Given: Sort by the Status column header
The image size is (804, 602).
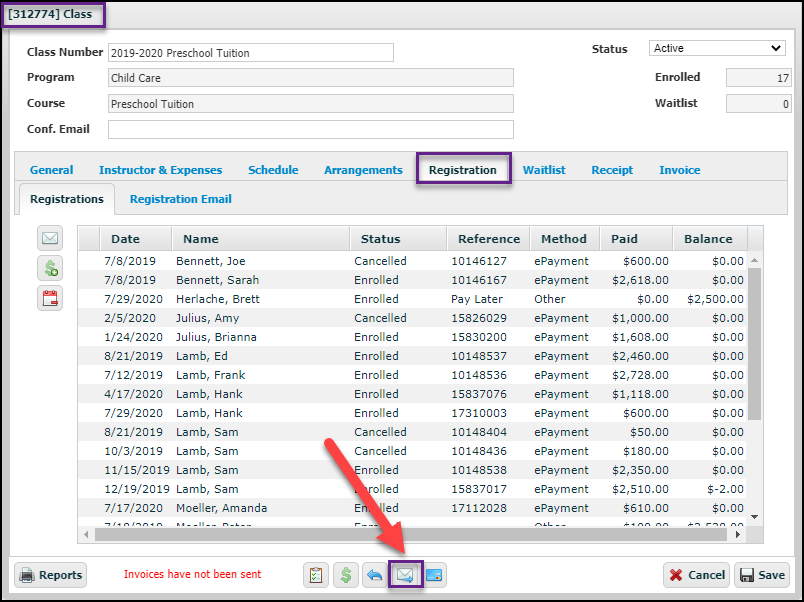Looking at the screenshot, I should 398,238.
